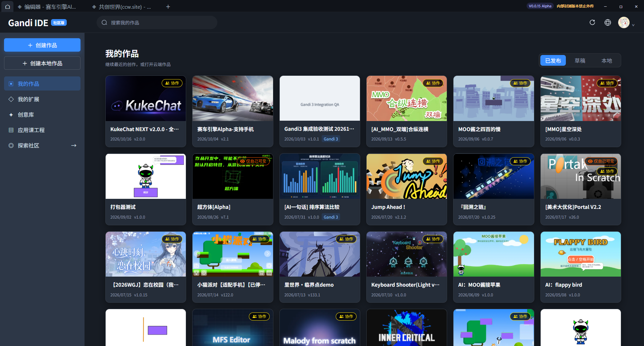Click the 协作 badge on 回溯之链 card
Viewport: 644px width, 346px height.
pos(520,161)
